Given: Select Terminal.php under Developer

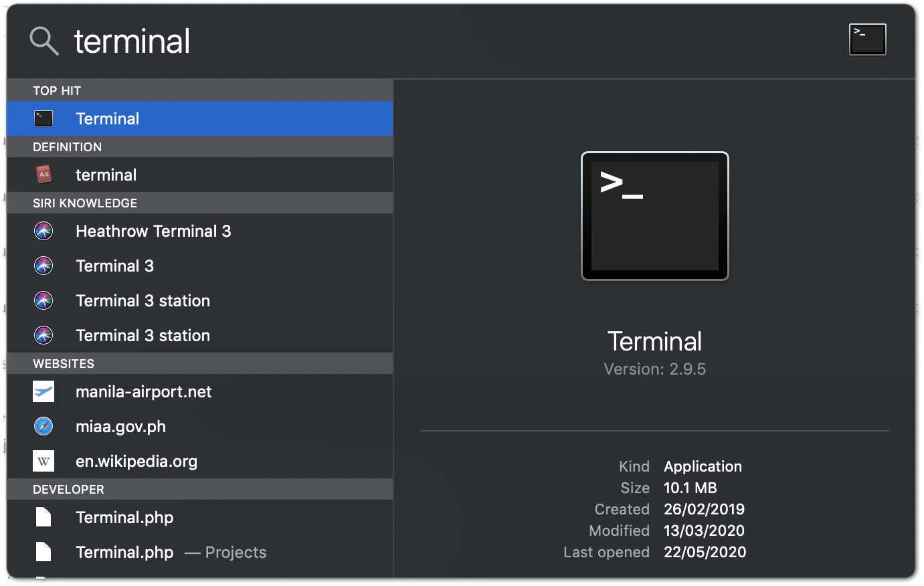Looking at the screenshot, I should 124,517.
